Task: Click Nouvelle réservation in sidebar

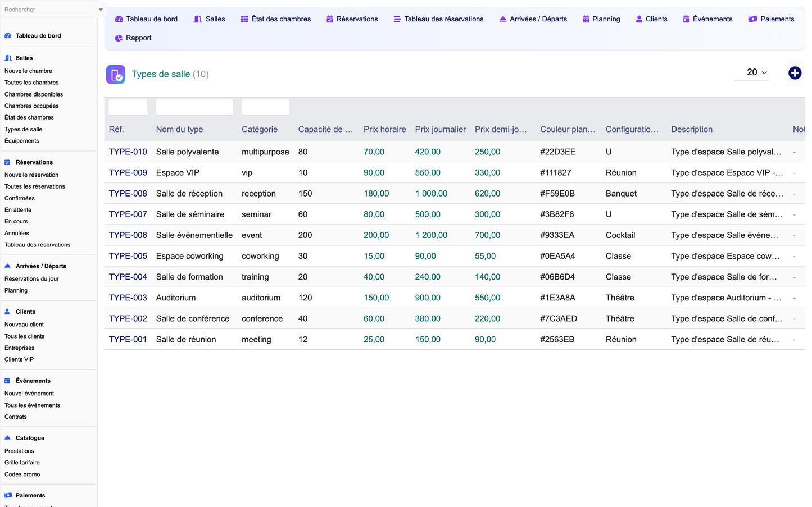Action: (31, 175)
